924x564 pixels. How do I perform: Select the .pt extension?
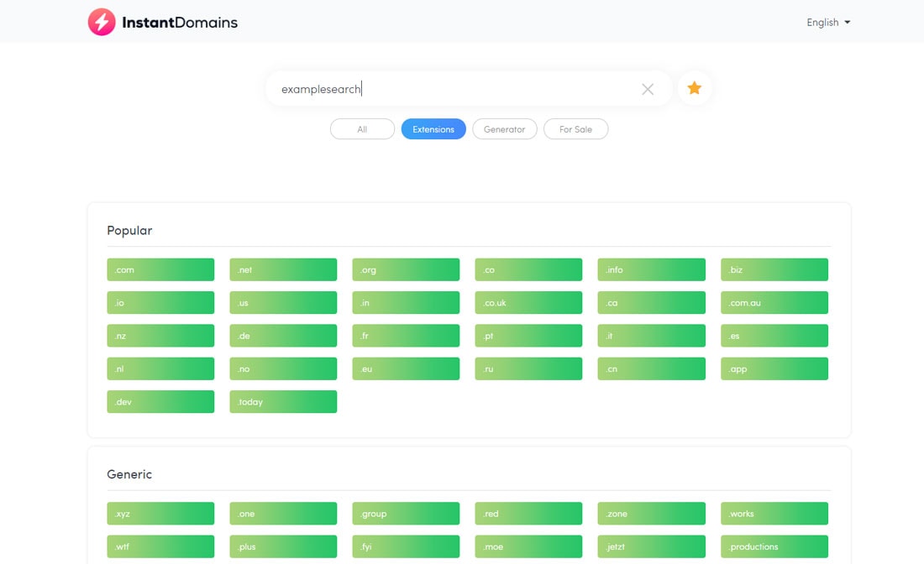click(528, 336)
